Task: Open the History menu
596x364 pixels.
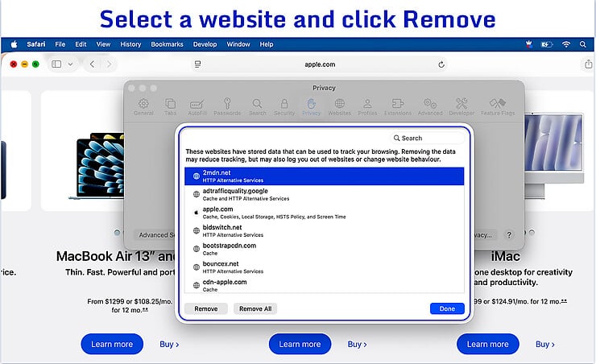Action: click(x=130, y=44)
